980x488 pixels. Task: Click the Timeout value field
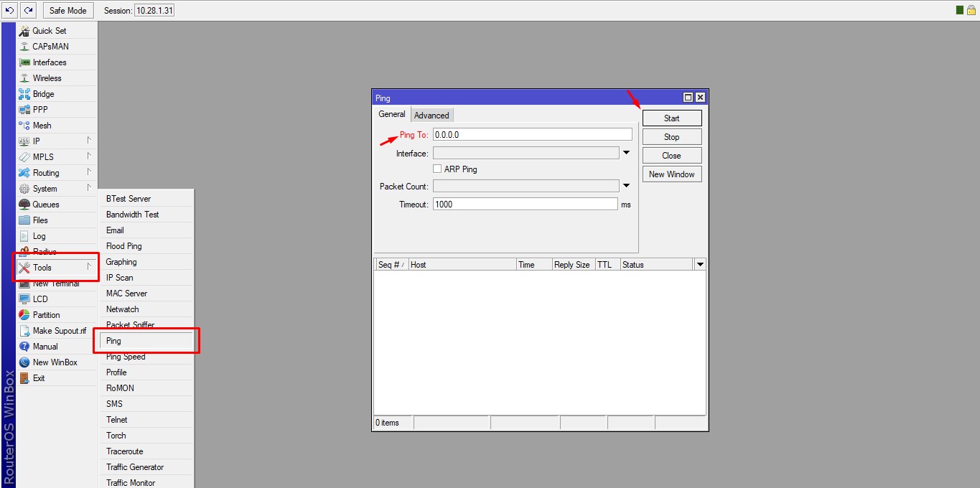pos(526,205)
